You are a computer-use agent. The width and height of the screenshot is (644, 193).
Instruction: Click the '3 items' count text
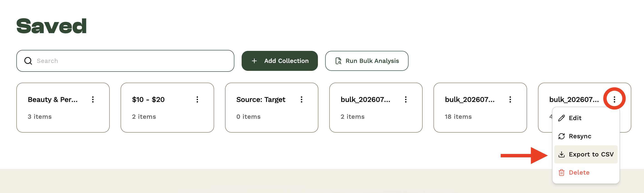coord(40,117)
